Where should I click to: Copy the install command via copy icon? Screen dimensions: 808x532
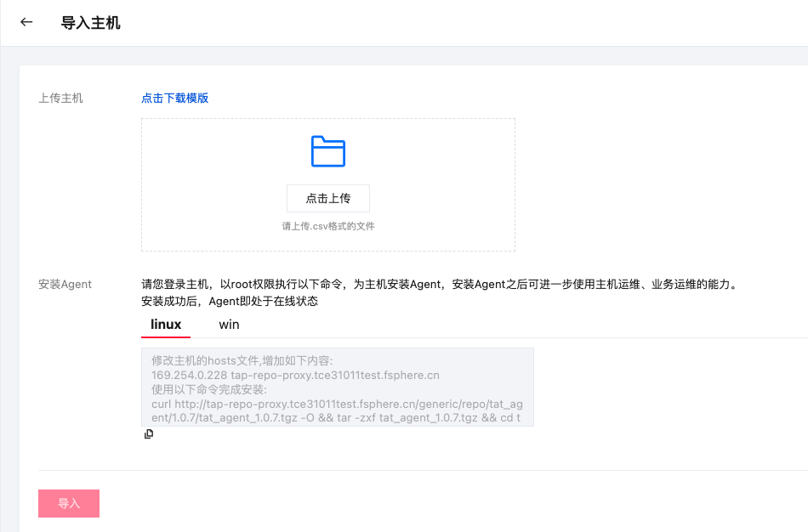[x=149, y=434]
